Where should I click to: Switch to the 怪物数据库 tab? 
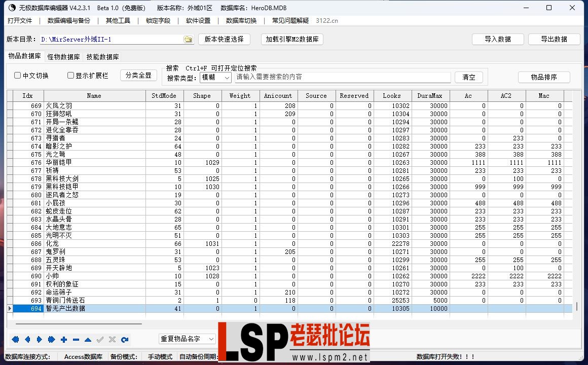click(63, 57)
